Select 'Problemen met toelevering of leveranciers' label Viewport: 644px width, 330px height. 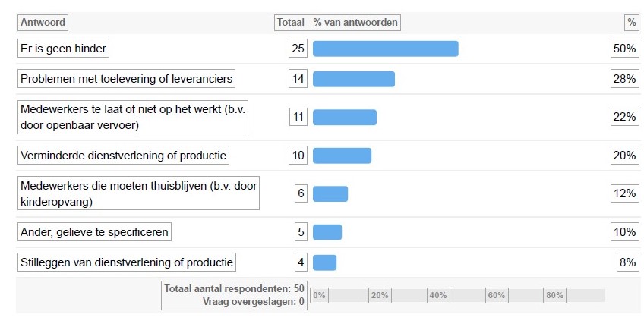pos(127,78)
